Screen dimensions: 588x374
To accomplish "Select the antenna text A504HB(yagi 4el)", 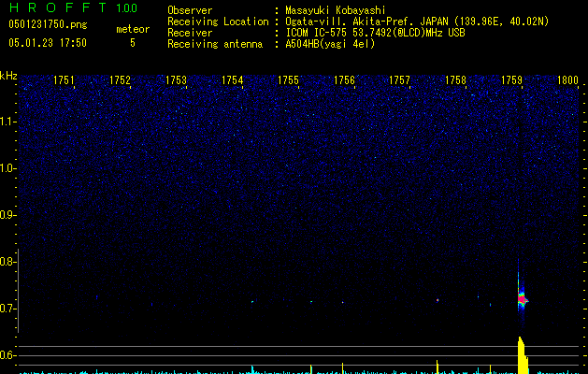I will point(330,44).
